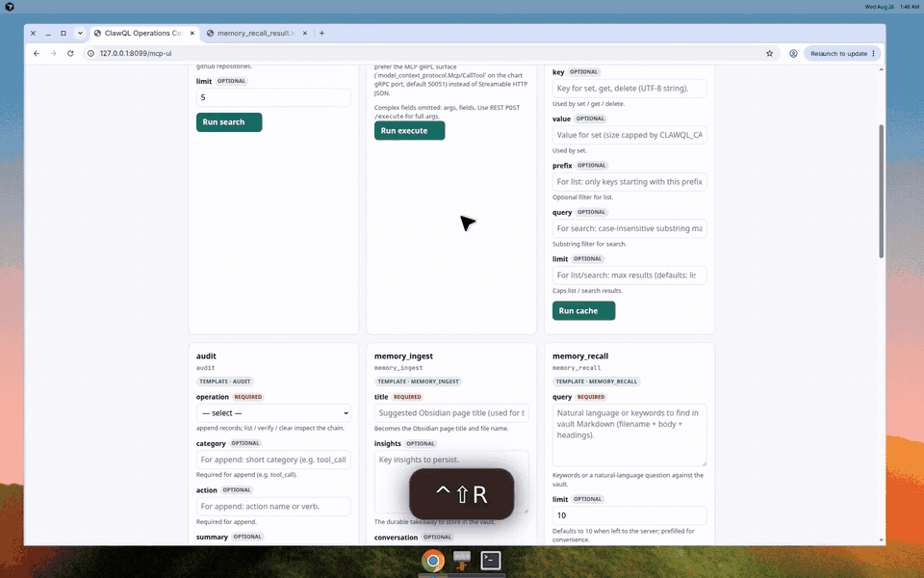Viewport: 924px width, 578px height.
Task: Click the Run cache button
Action: click(x=583, y=311)
